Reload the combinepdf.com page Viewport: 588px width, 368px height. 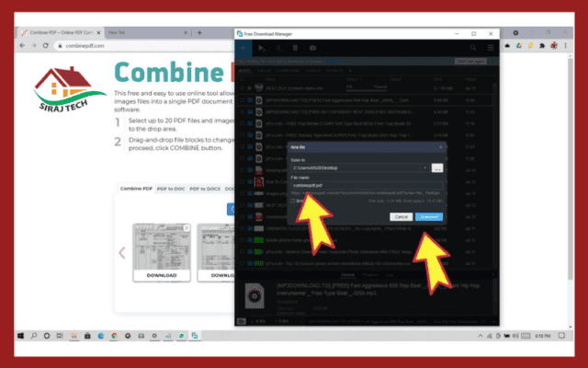coord(45,45)
